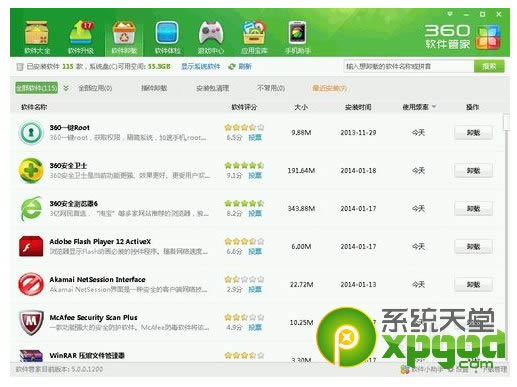Click the 191.64M size value
517x387 pixels.
click(x=301, y=171)
